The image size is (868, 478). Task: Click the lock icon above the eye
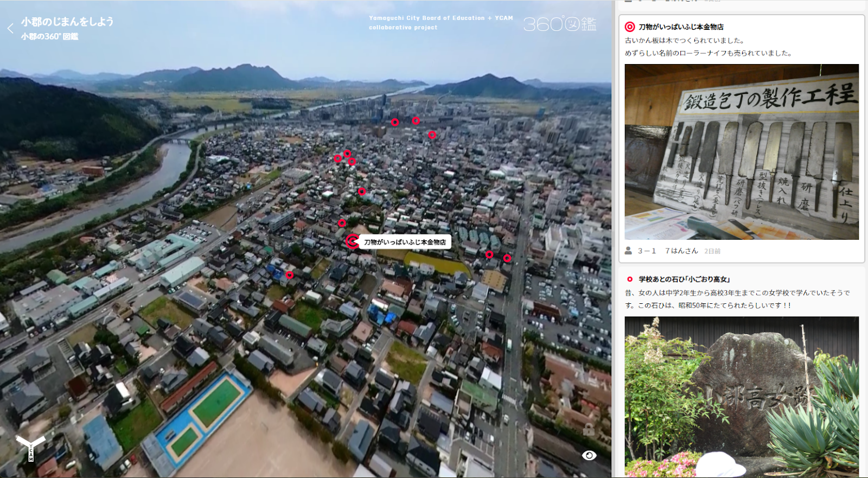tap(589, 430)
